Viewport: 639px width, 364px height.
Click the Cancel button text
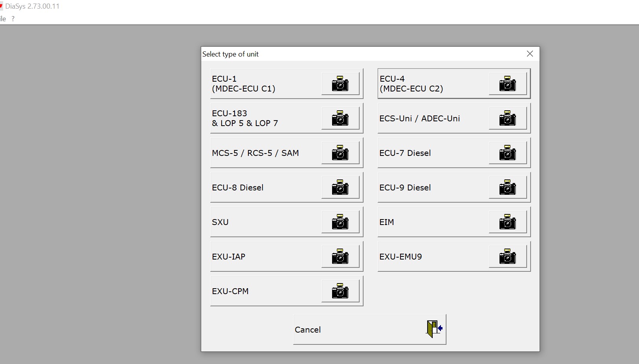pos(308,330)
